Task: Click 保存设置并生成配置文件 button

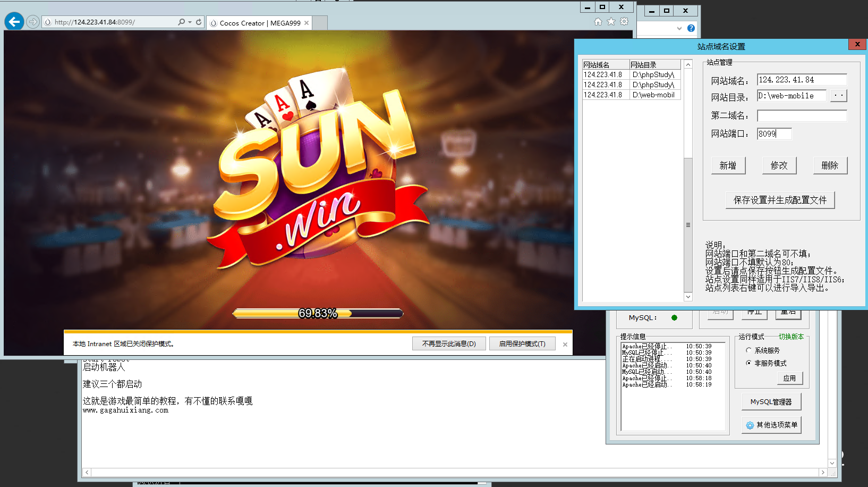Action: click(780, 200)
